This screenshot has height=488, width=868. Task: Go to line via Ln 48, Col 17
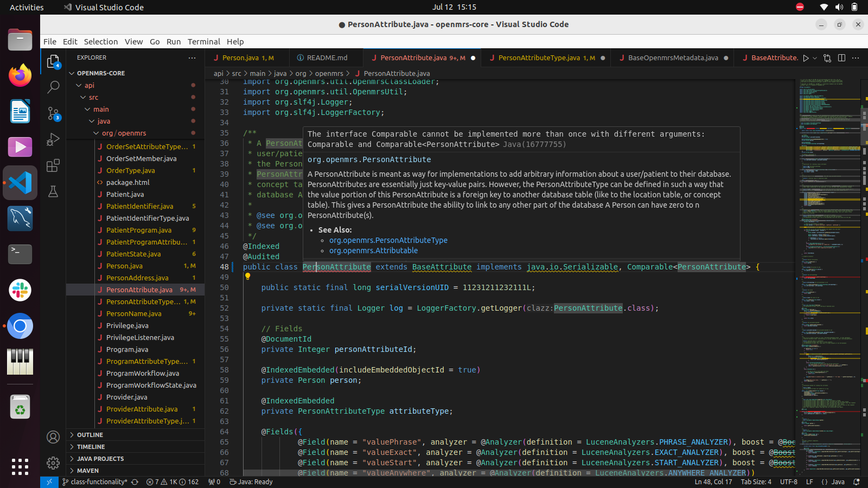point(713,481)
